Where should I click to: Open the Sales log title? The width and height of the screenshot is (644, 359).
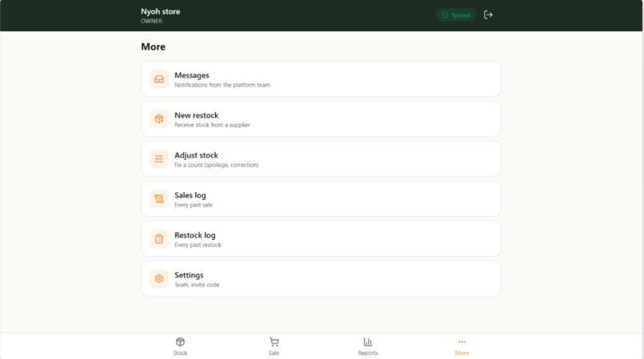pos(190,195)
